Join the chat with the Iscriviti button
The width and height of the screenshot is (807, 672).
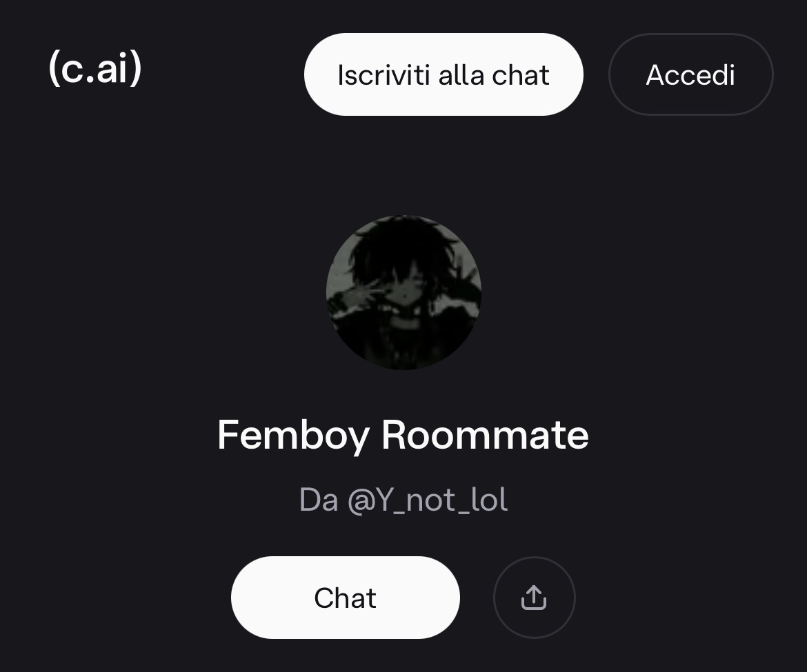[x=444, y=74]
